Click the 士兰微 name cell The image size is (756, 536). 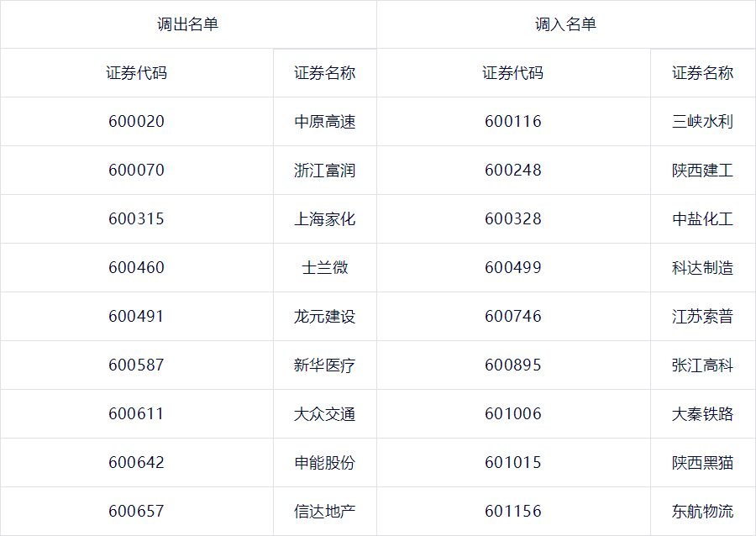[325, 267]
